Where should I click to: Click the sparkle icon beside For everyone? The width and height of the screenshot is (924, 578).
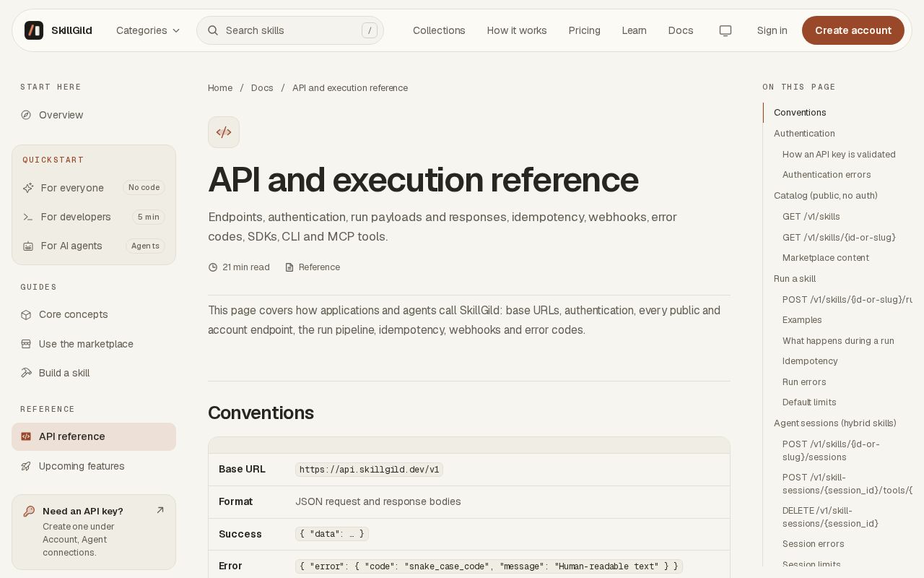(x=28, y=188)
